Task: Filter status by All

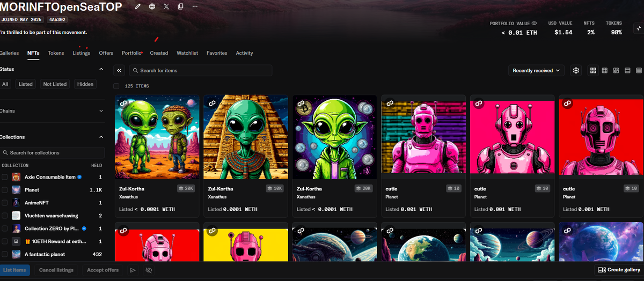Action: point(5,84)
